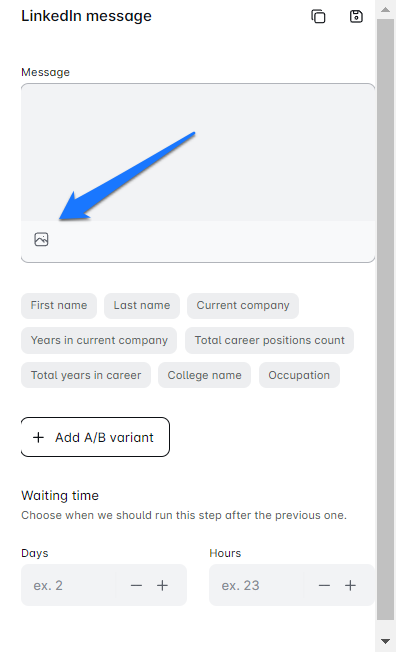The image size is (397, 652).
Task: Insert Total years in career tag
Action: [86, 375]
